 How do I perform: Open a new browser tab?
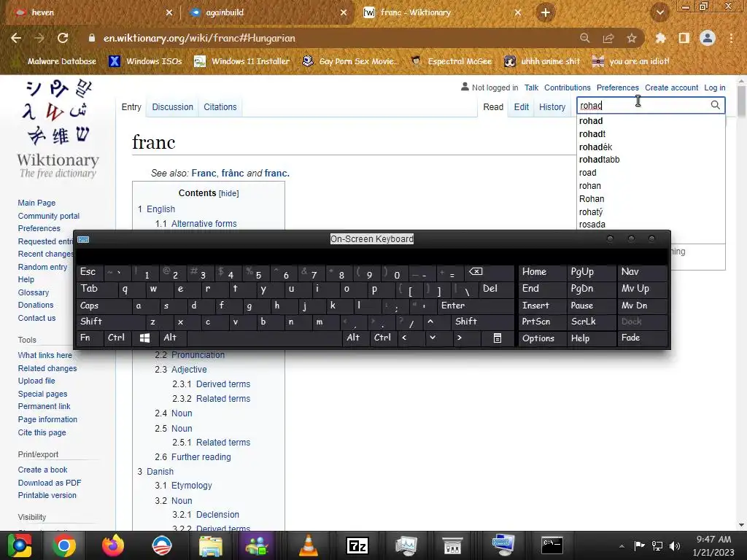click(x=546, y=12)
